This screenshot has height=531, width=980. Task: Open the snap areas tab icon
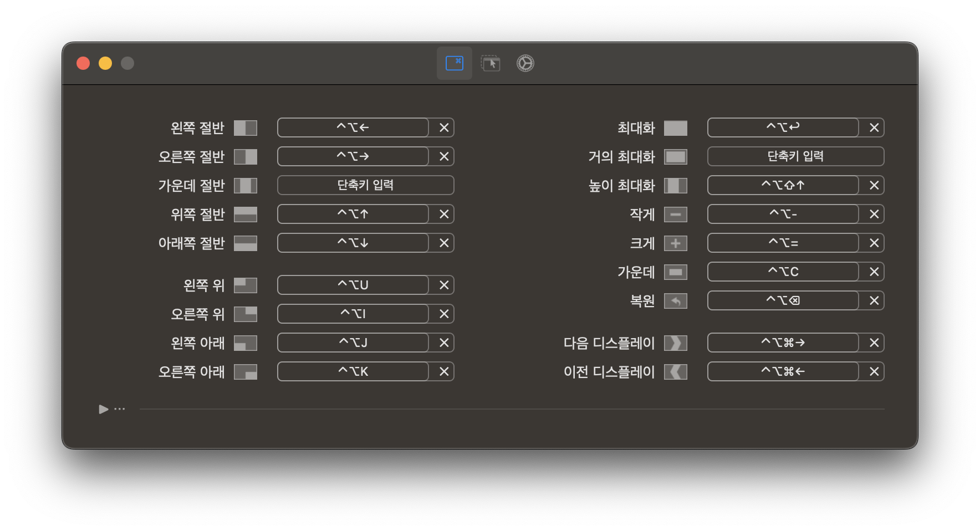pos(491,63)
